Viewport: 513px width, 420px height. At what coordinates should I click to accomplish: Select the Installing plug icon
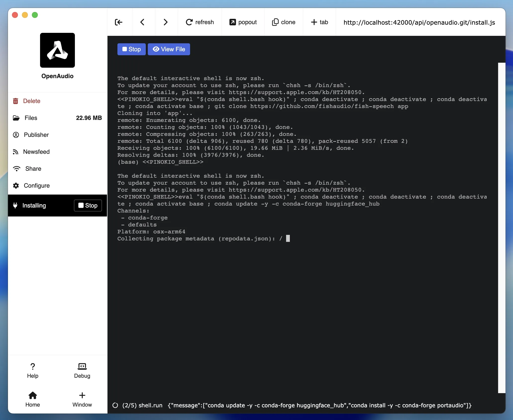pyautogui.click(x=15, y=205)
